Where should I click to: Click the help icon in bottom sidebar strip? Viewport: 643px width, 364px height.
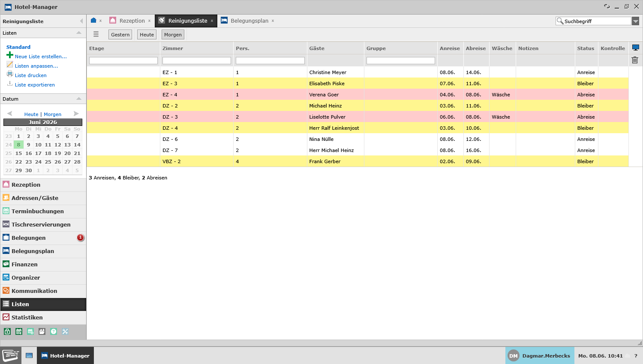point(54,331)
